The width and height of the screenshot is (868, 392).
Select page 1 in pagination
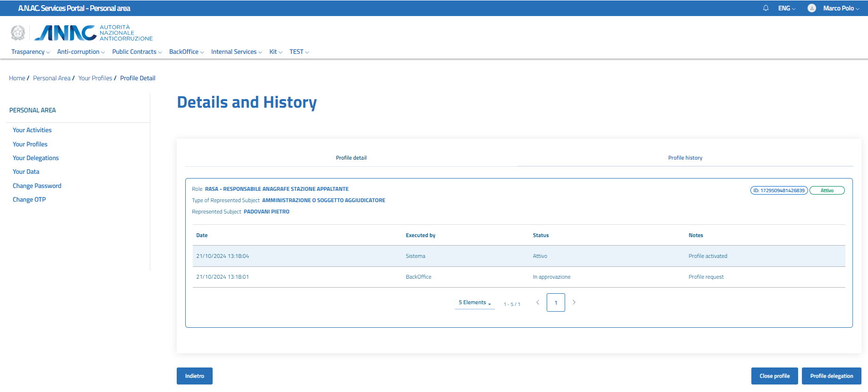pos(556,303)
